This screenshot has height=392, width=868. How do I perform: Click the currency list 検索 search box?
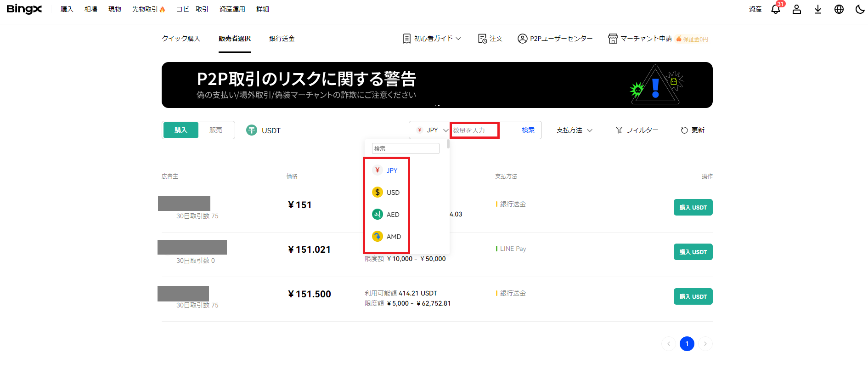(406, 148)
